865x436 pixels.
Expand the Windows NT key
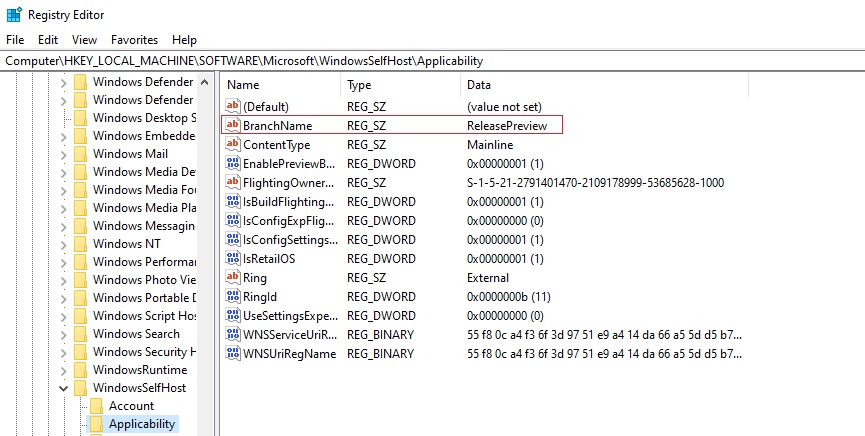pyautogui.click(x=63, y=244)
